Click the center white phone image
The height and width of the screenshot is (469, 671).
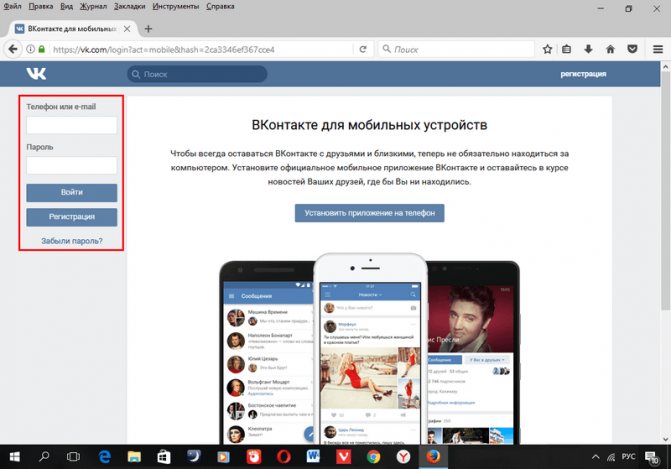pos(370,349)
